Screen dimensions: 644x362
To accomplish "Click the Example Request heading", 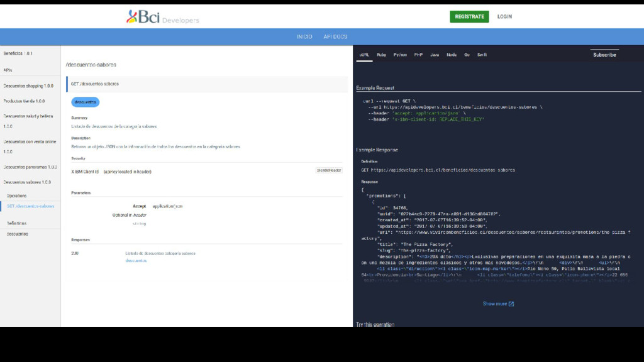I will (x=375, y=88).
